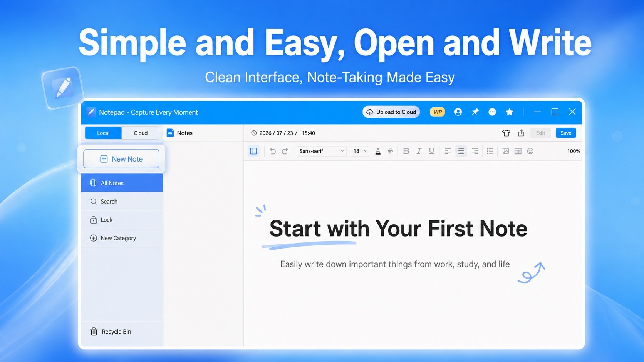Align text to the left
Image resolution: width=644 pixels, height=362 pixels.
coord(448,151)
